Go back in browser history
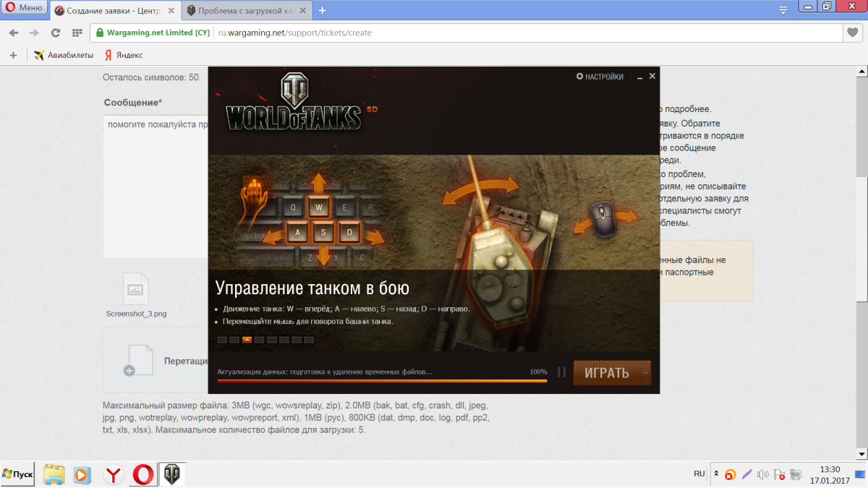Image resolution: width=868 pixels, height=488 pixels. [14, 33]
